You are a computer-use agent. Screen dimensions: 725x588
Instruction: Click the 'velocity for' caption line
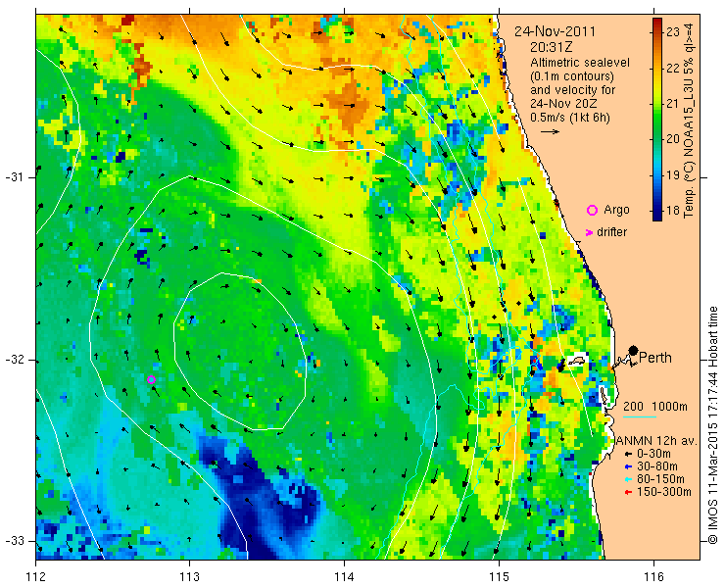[x=572, y=90]
